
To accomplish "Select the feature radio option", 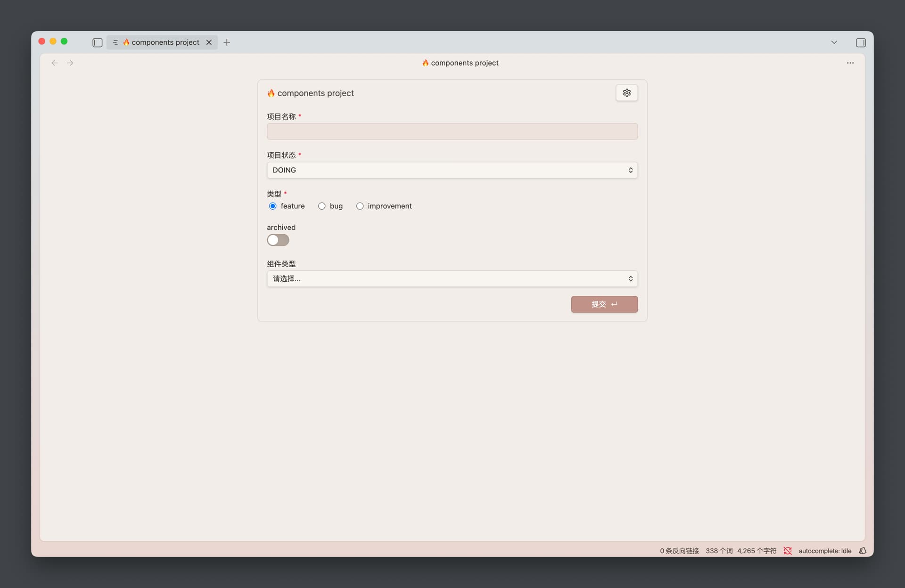I will 272,206.
